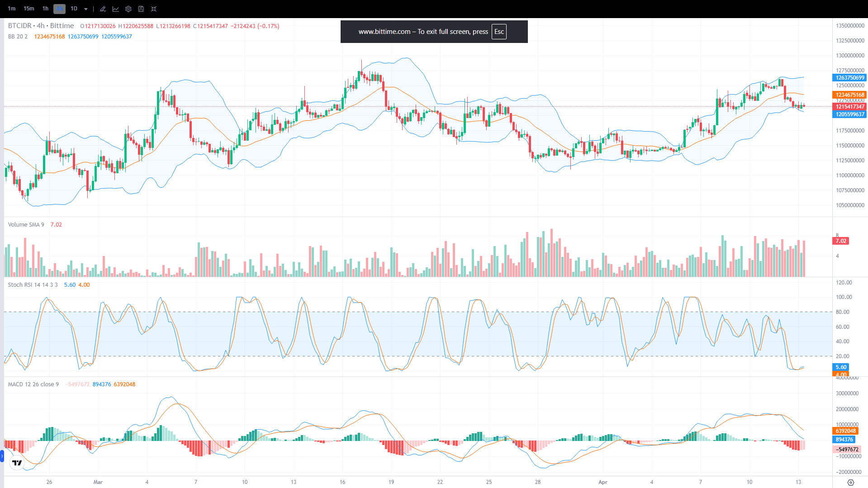The height and width of the screenshot is (488, 868).
Task: Click the save layout icon
Action: [x=141, y=9]
